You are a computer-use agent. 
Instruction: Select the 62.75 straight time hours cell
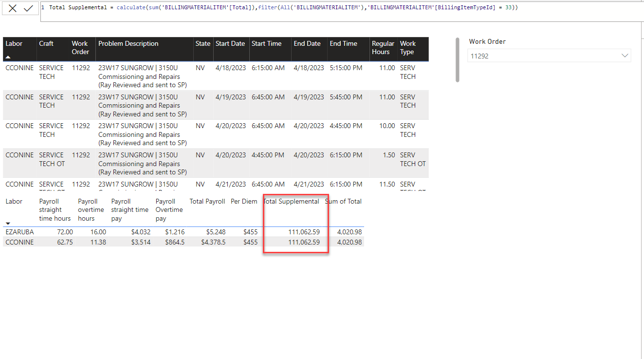click(x=65, y=242)
